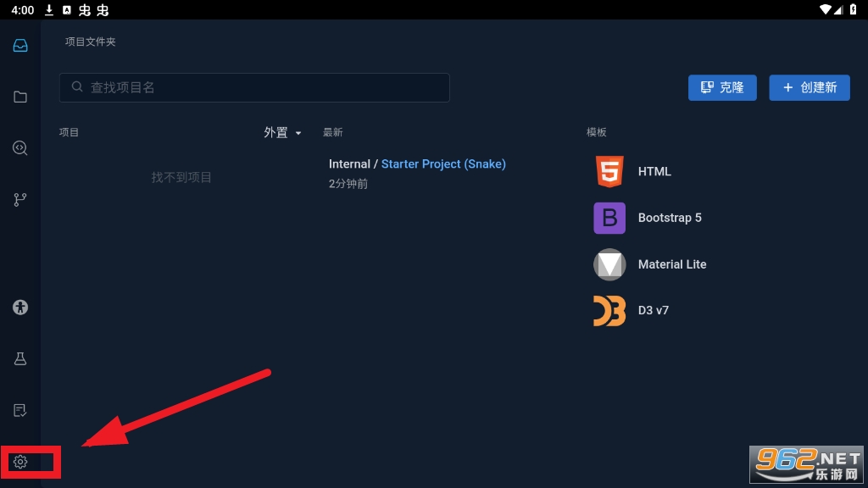Select the D3 v7 template

653,311
